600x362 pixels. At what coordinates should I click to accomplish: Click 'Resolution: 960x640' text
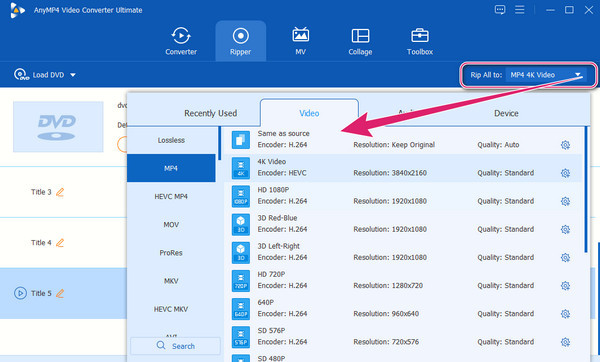(x=386, y=314)
